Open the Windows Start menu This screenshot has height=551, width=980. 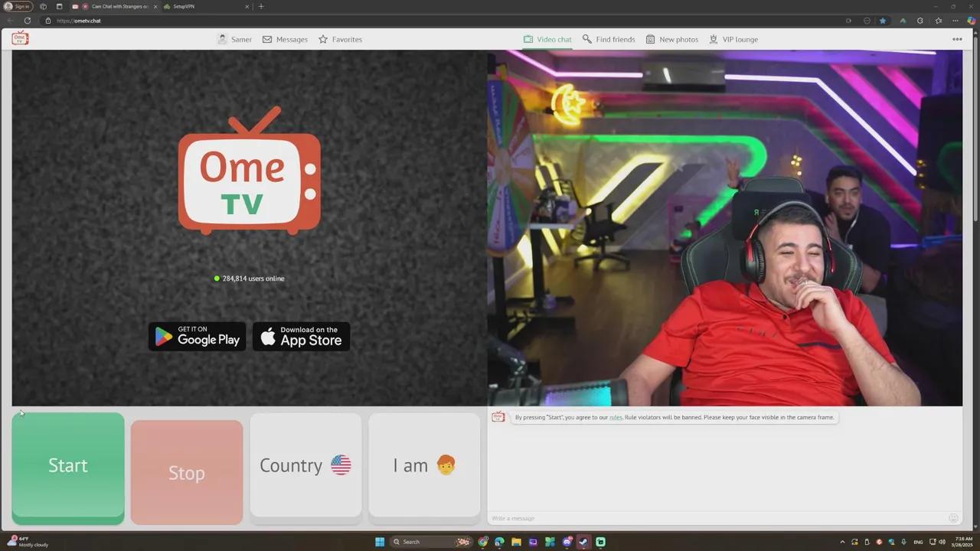(x=380, y=542)
